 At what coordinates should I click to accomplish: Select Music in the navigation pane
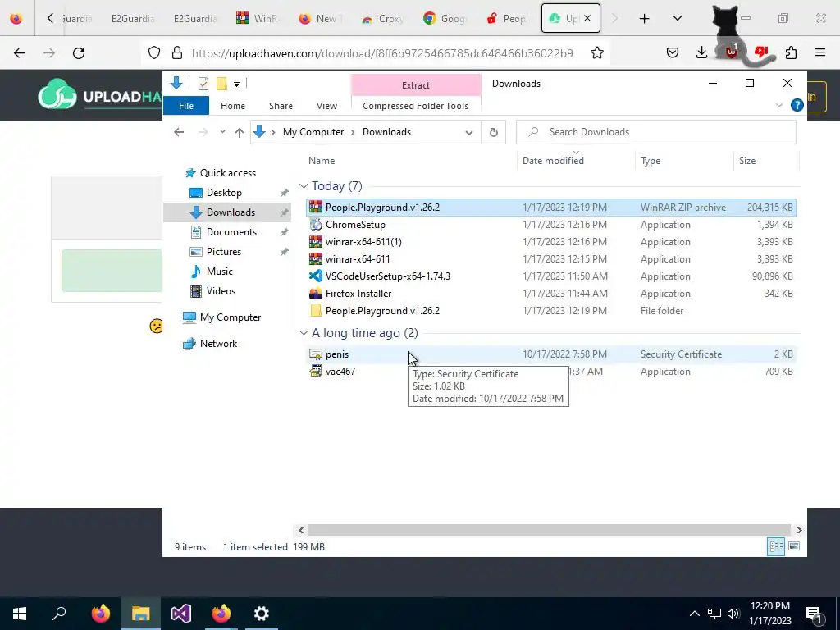coord(219,272)
